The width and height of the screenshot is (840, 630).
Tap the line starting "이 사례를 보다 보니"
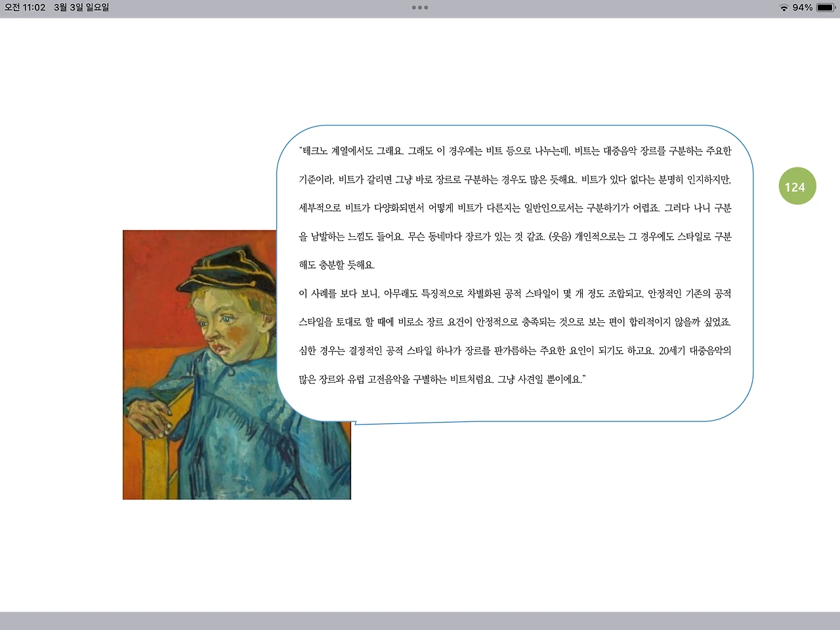tap(515, 293)
